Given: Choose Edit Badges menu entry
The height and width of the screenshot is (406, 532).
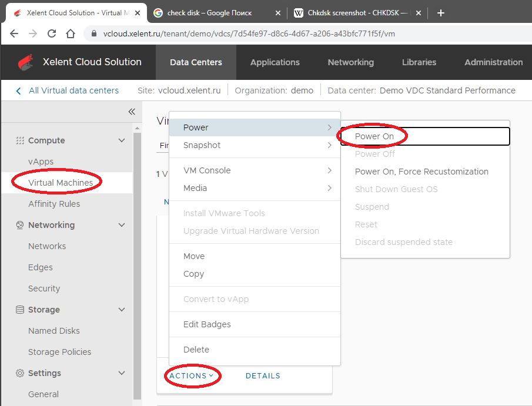Looking at the screenshot, I should coord(255,324).
